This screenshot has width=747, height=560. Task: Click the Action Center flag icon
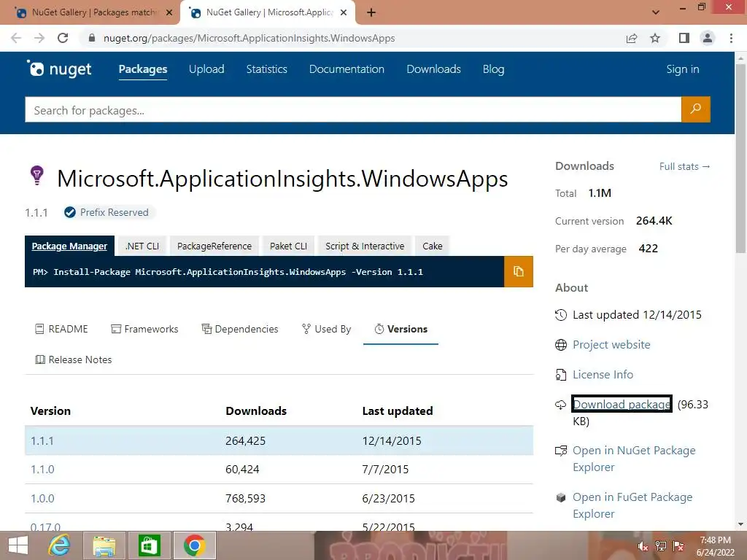tap(678, 546)
